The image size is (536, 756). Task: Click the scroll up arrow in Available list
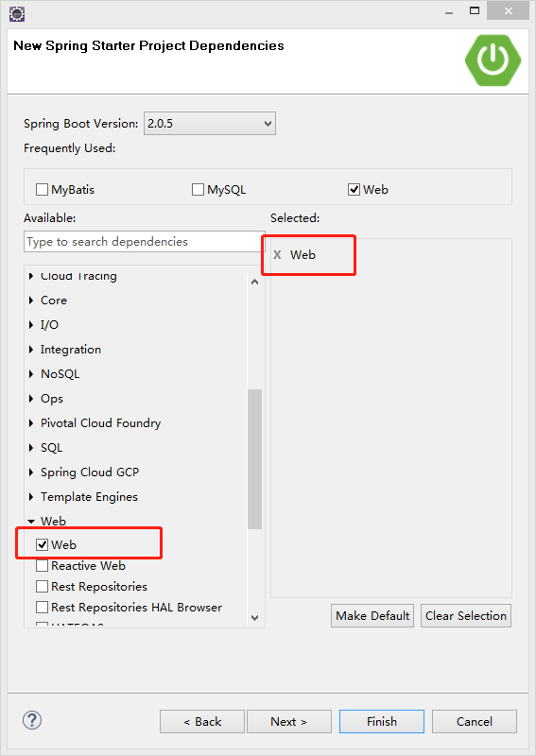(254, 282)
